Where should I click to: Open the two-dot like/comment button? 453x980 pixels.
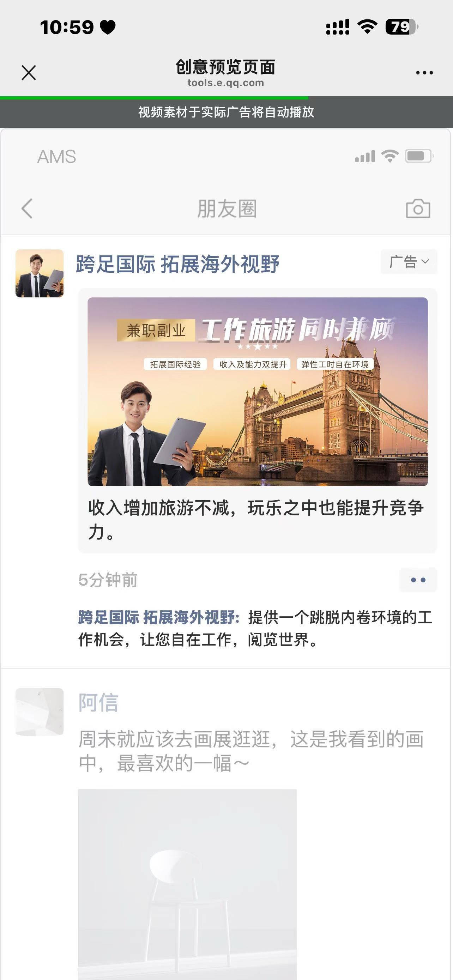(x=418, y=580)
